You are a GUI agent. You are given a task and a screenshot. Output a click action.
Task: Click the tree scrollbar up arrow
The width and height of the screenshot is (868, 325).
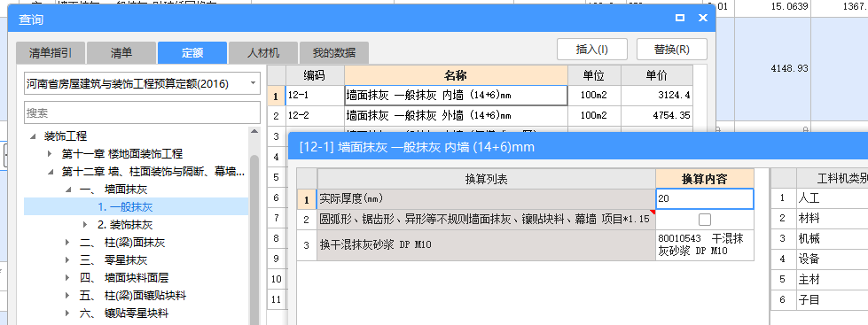pos(254,132)
